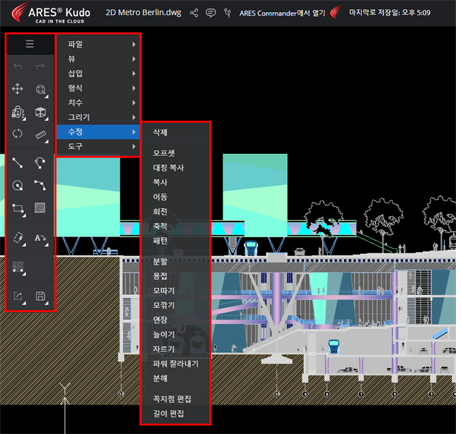Choose 회전 from the submenu
The height and width of the screenshot is (434, 462).
pos(176,212)
